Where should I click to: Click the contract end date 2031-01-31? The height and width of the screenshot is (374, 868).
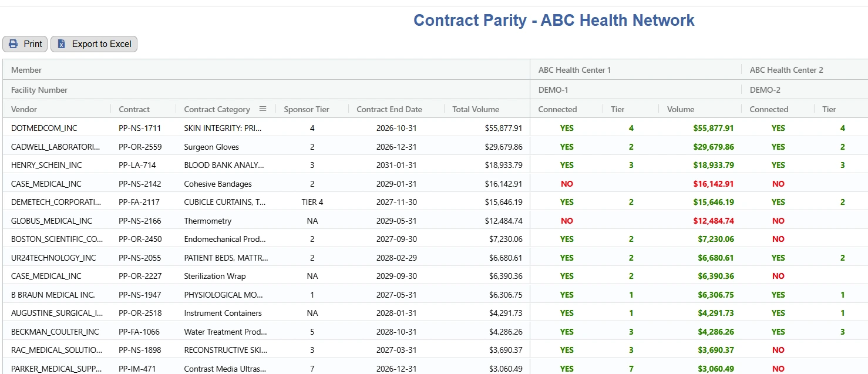(396, 165)
